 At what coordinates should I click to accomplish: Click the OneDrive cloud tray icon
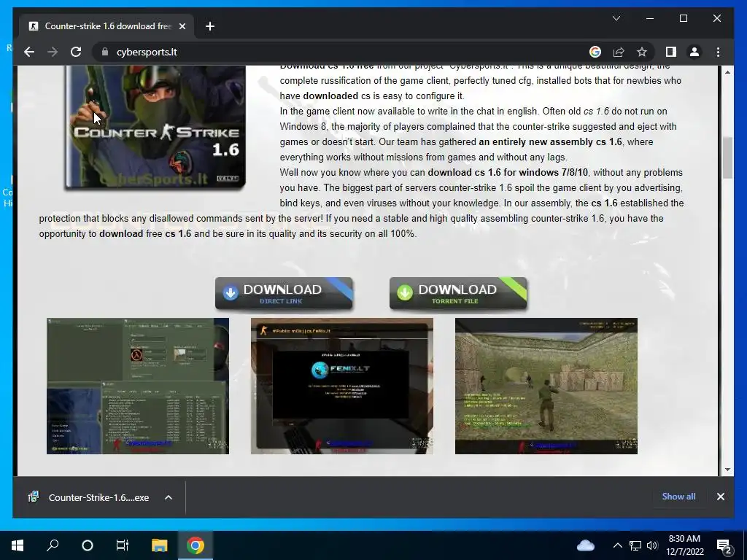(586, 545)
